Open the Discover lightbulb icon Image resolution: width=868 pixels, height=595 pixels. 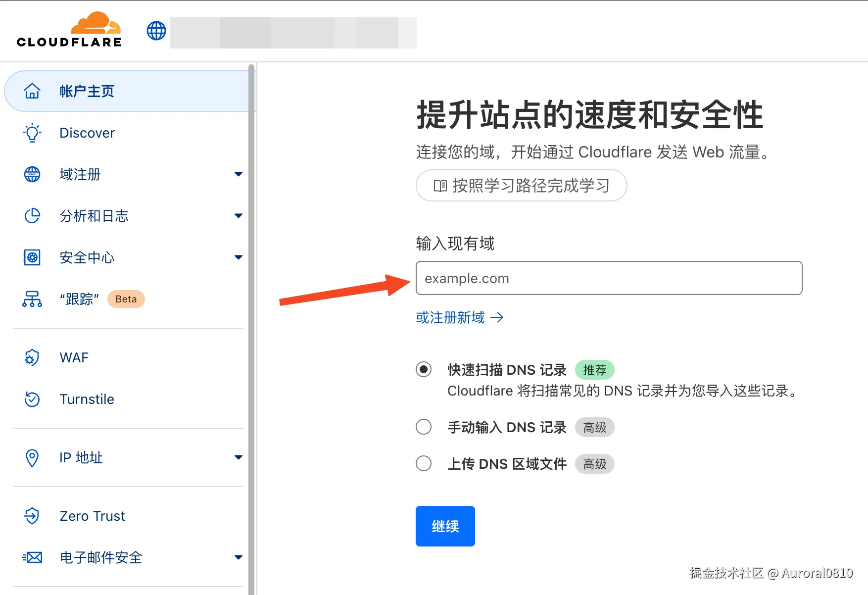[32, 133]
